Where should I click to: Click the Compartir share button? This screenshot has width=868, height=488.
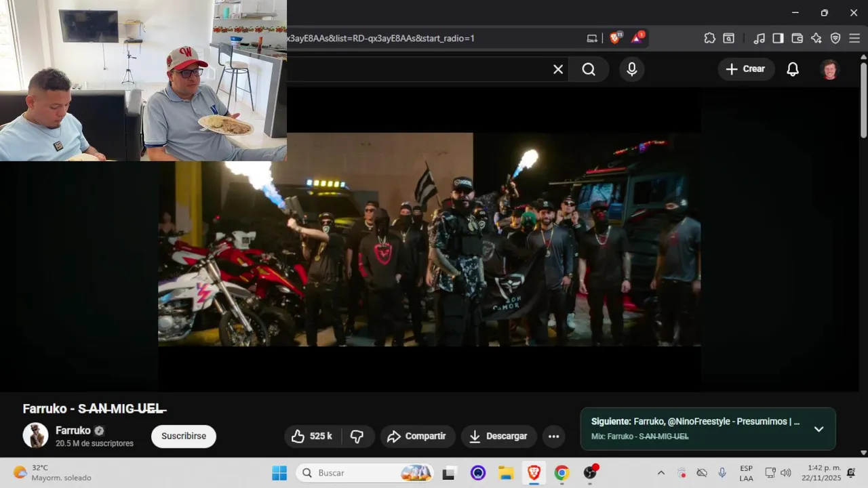pos(417,436)
